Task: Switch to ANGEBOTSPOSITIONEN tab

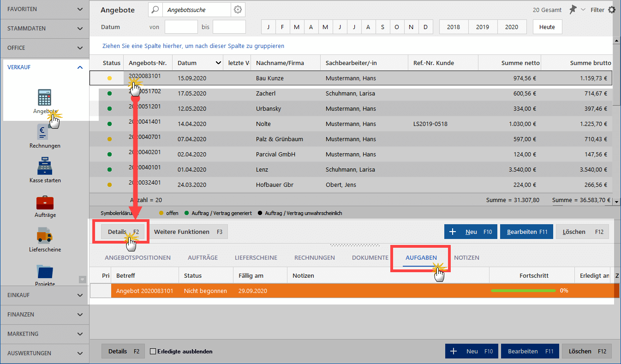Action: pos(137,257)
